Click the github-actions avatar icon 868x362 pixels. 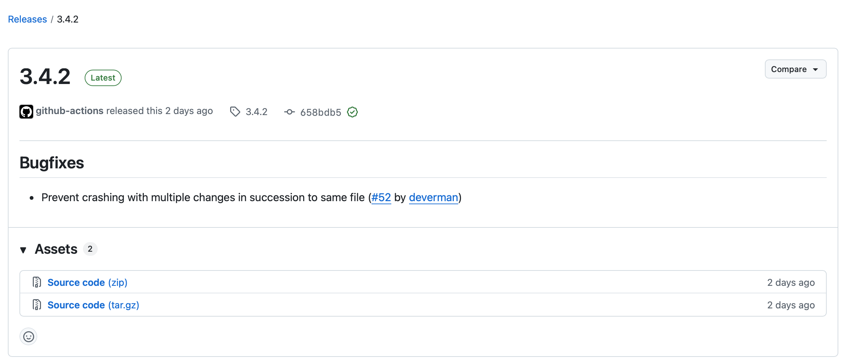pos(26,112)
